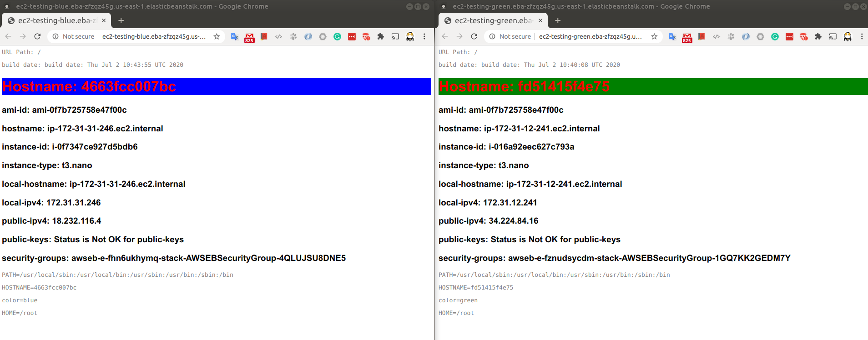868x340 pixels.
Task: Click the red book extension in green window
Action: [701, 36]
